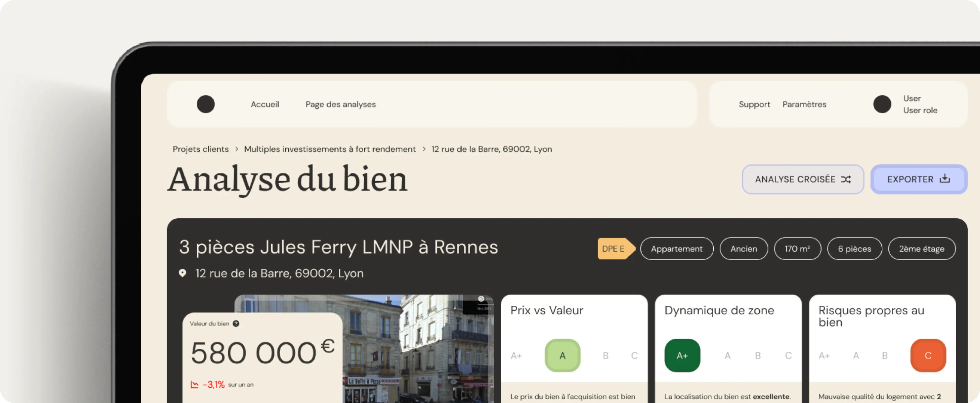This screenshot has width=980, height=403.
Task: Click the 12 rue de la Barre breadcrumb
Action: click(x=491, y=149)
